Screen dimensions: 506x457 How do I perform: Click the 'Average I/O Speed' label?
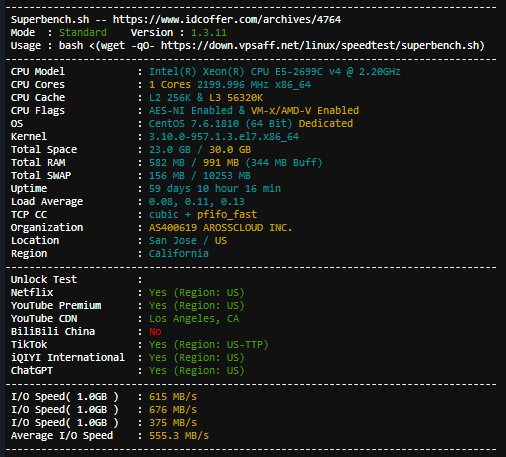point(62,436)
